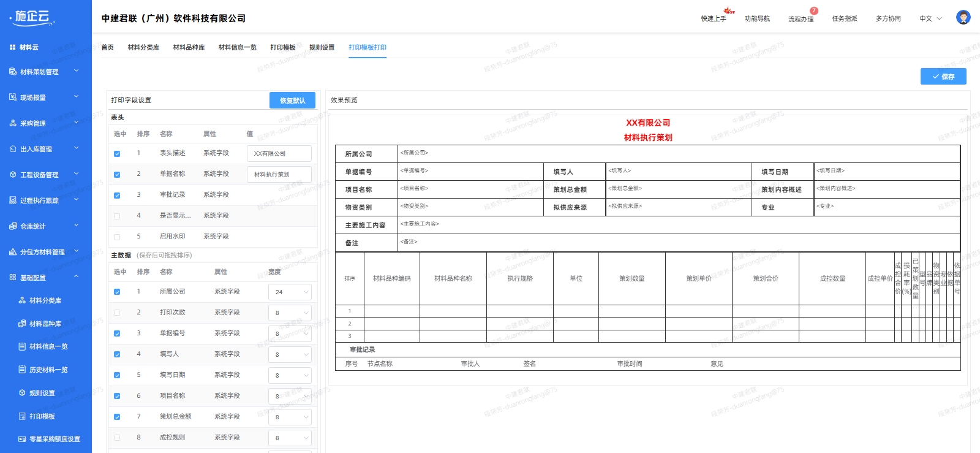980x453 pixels.
Task: Click the 打印模板 submenu icon
Action: click(22, 416)
